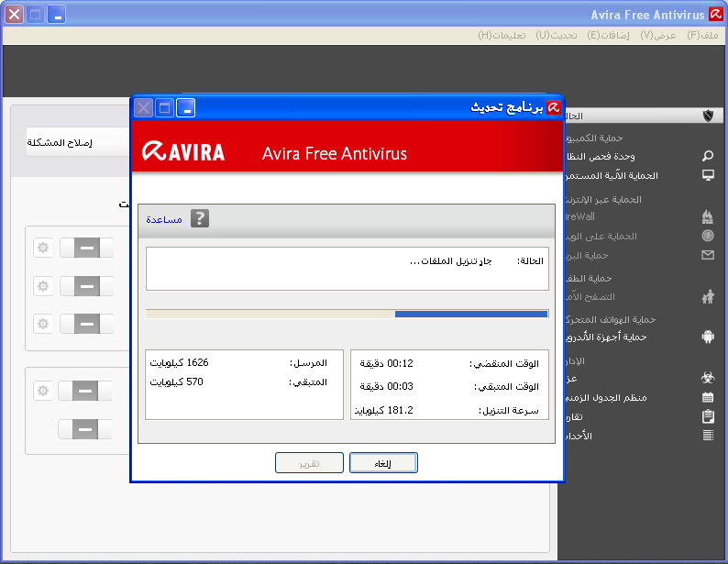
Task: Click the mail protection envelope icon
Action: click(x=708, y=255)
